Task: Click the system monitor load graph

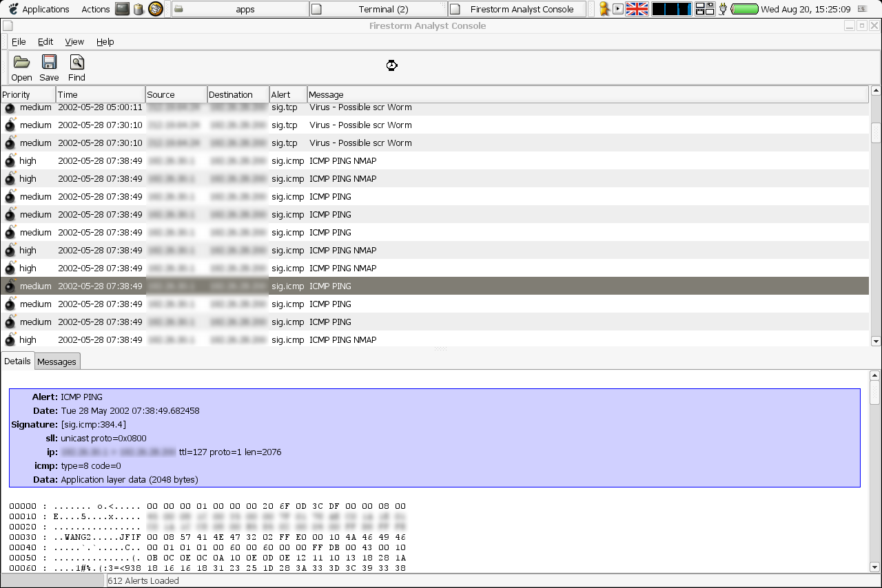Action: 671,9
